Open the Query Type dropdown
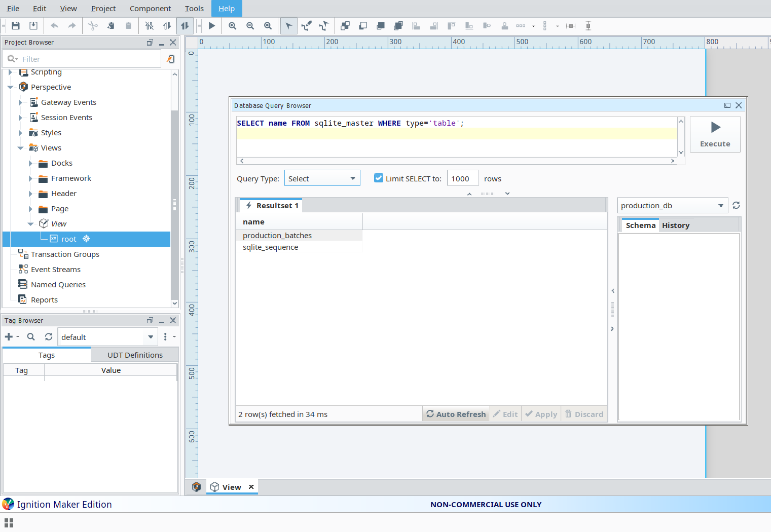Image resolution: width=771 pixels, height=532 pixels. pos(322,178)
